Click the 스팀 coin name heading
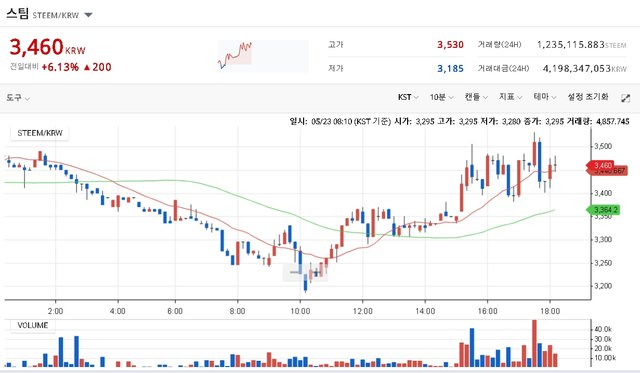Viewport: 640px width, 373px height. 17,14
